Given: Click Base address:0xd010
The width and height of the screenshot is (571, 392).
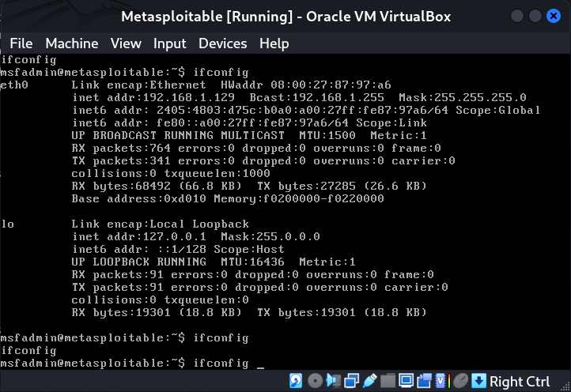Looking at the screenshot, I should tap(138, 198).
